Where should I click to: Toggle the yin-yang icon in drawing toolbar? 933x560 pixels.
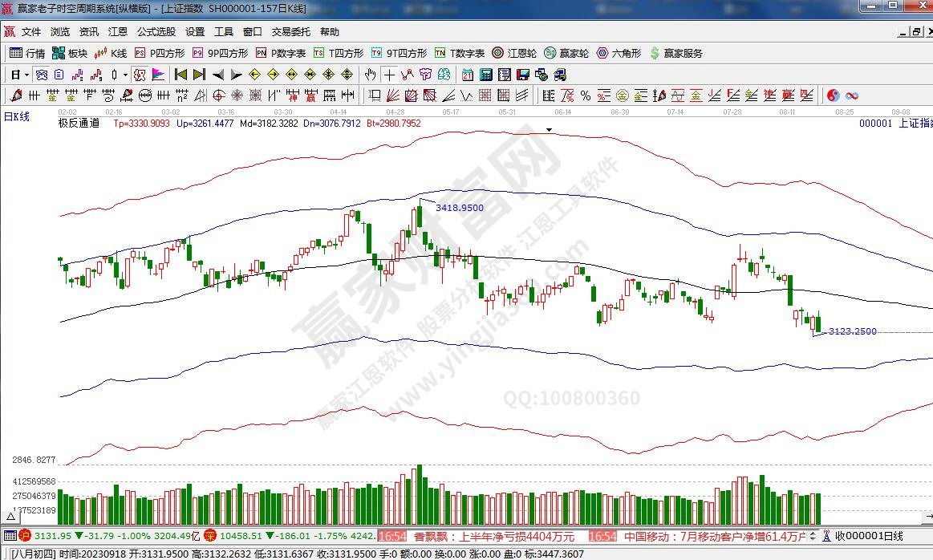point(833,95)
